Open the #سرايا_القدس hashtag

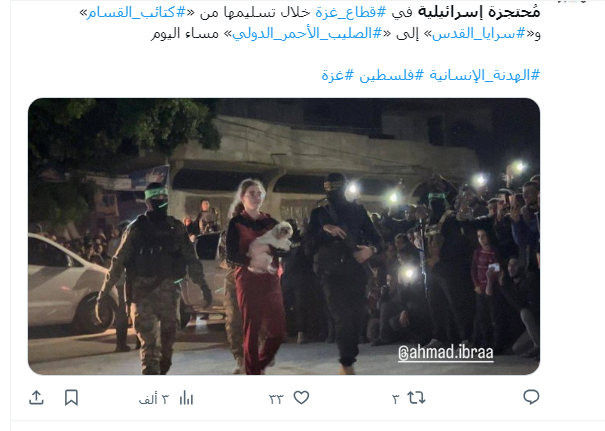pyautogui.click(x=478, y=34)
